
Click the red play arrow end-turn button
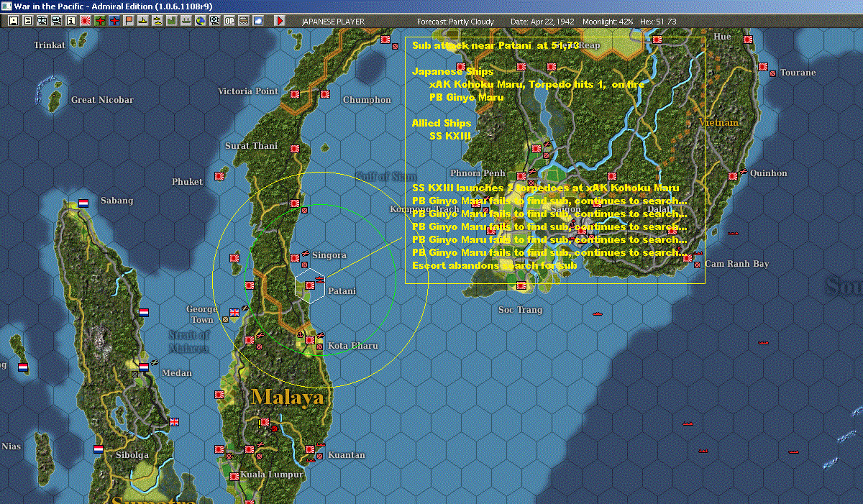coord(280,21)
